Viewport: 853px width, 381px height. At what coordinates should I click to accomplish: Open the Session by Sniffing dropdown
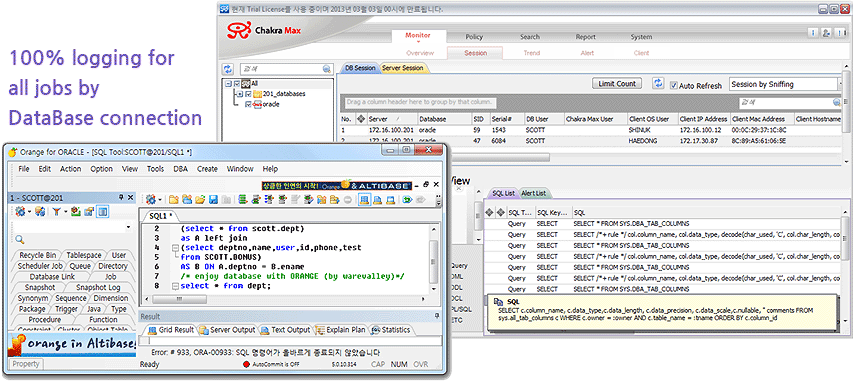click(840, 84)
